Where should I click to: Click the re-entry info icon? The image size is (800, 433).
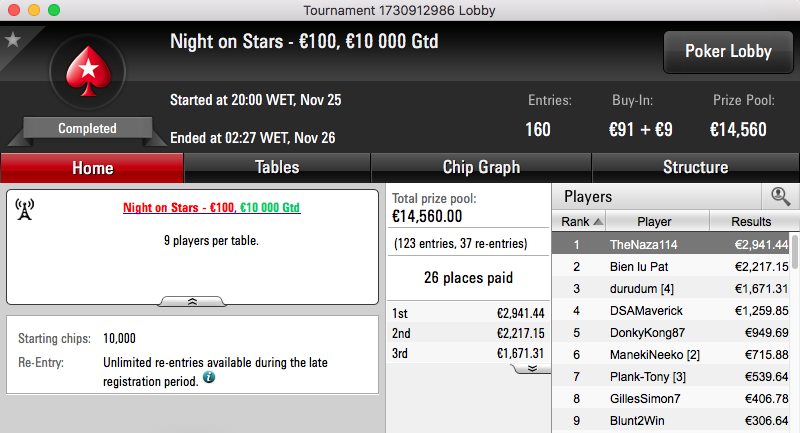(209, 377)
